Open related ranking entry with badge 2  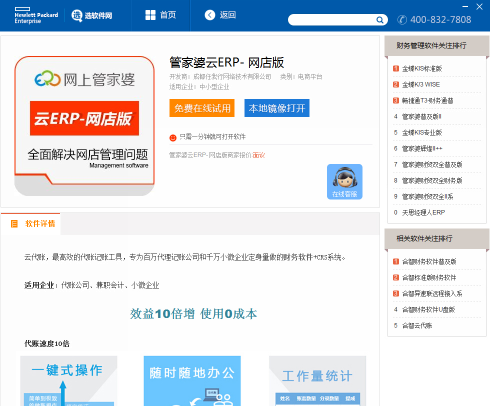(x=429, y=278)
